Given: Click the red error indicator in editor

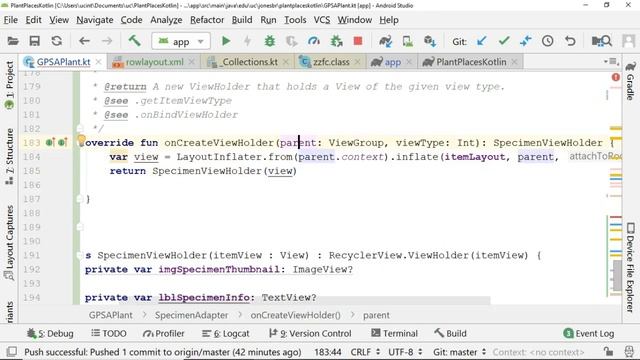Looking at the screenshot, I should click(616, 77).
